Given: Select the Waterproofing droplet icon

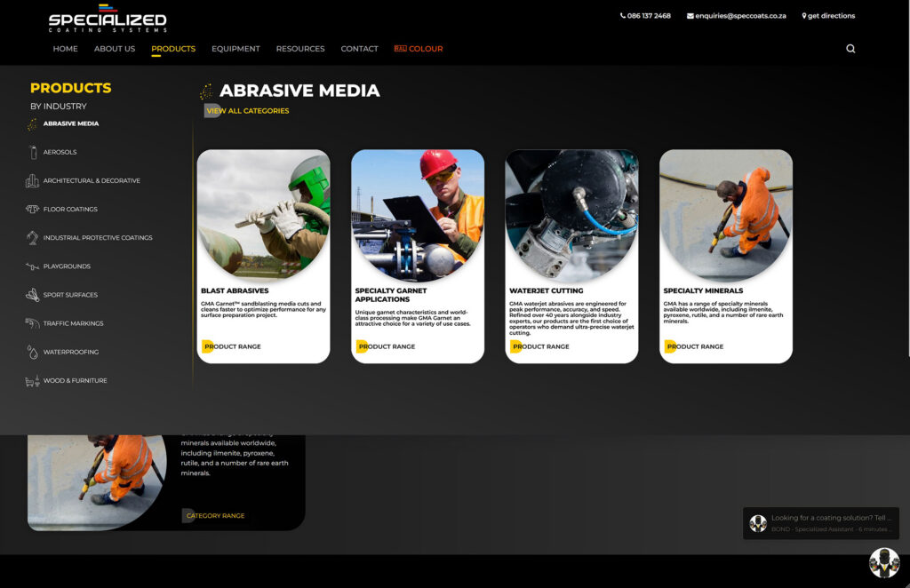Looking at the screenshot, I should tap(33, 352).
